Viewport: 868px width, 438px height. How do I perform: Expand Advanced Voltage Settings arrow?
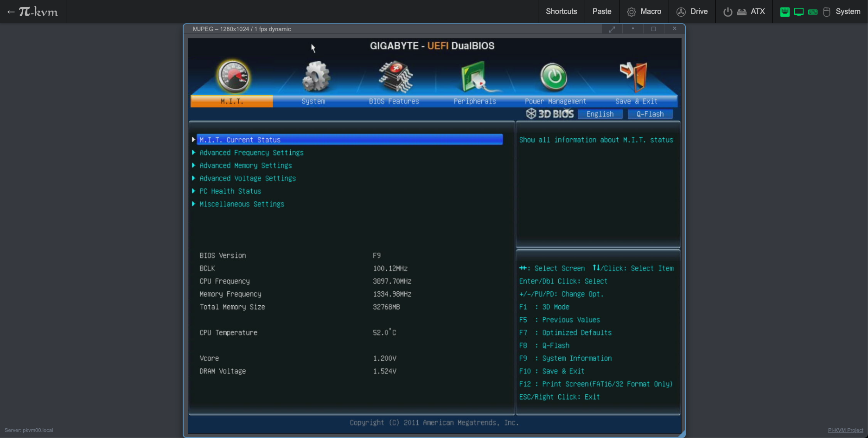pyautogui.click(x=193, y=178)
